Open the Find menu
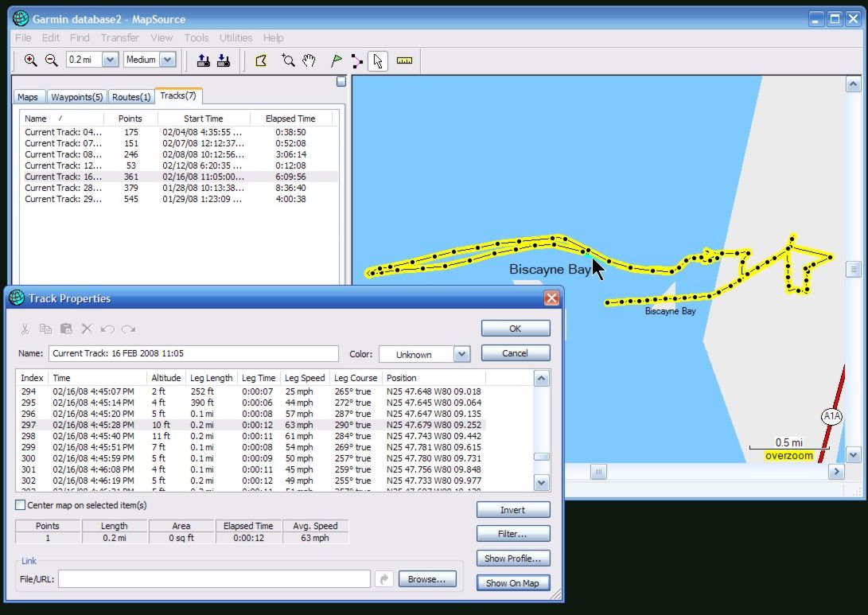The height and width of the screenshot is (615, 868). [80, 37]
